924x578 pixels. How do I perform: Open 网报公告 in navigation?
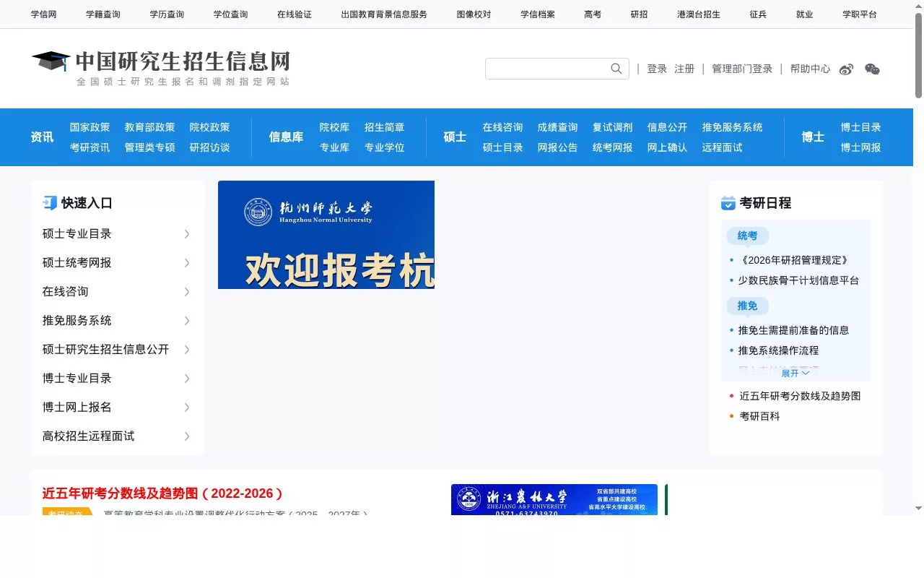[558, 147]
